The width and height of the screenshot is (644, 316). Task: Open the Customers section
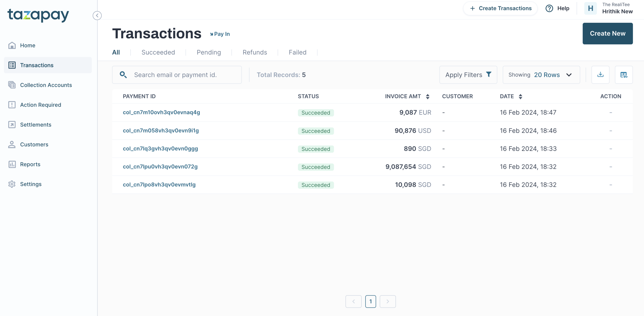click(x=34, y=144)
